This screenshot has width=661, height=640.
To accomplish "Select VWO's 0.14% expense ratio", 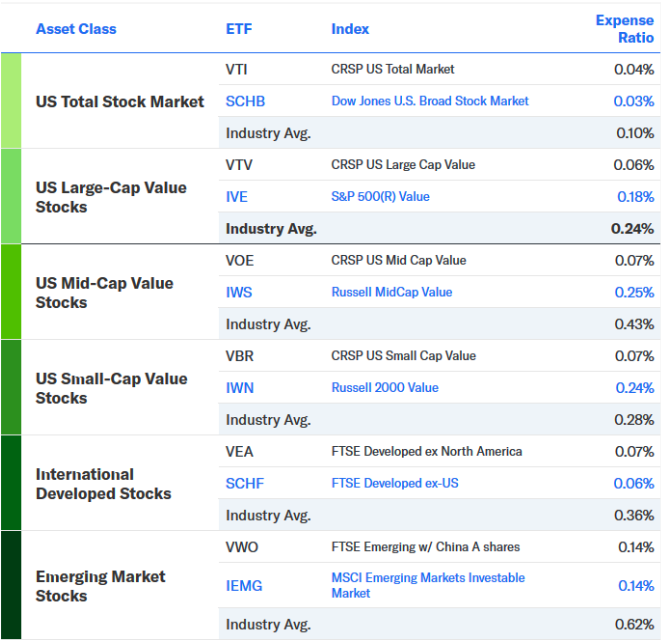I will click(636, 547).
